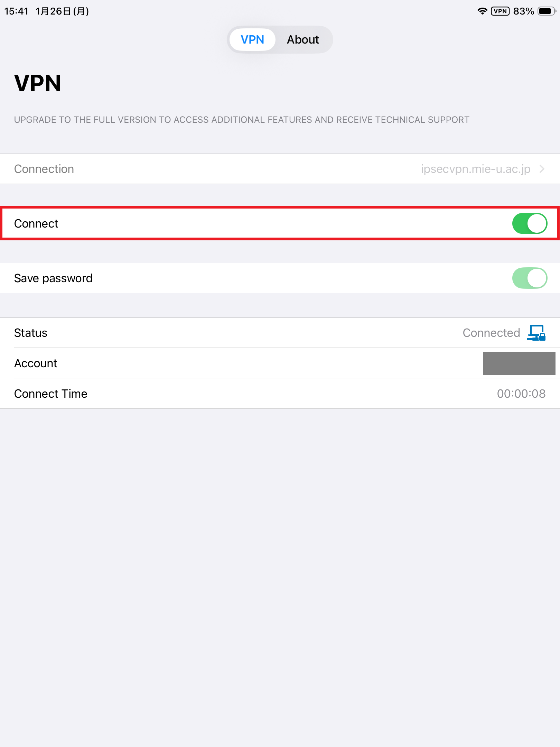Tap the Connection row label
The width and height of the screenshot is (560, 747).
(44, 169)
